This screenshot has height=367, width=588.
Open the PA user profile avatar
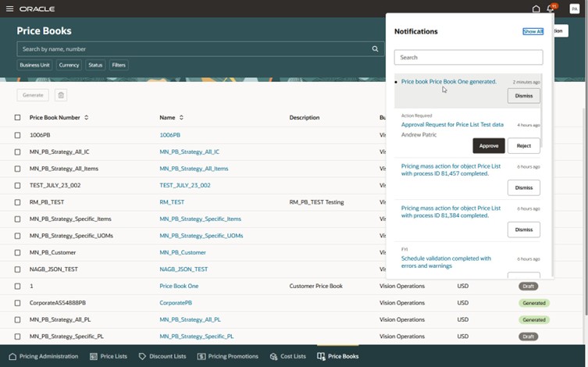pyautogui.click(x=574, y=9)
